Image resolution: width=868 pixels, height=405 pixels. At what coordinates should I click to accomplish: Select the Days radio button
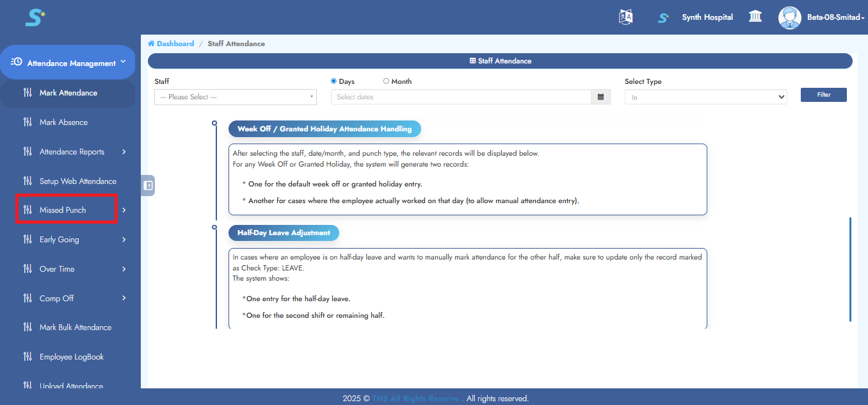click(x=334, y=81)
